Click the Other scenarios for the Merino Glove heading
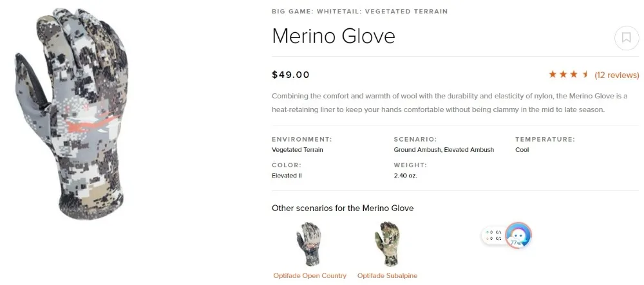 343,208
